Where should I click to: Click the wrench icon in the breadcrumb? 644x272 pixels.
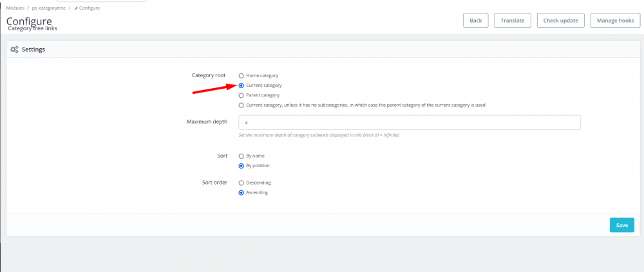pos(77,8)
